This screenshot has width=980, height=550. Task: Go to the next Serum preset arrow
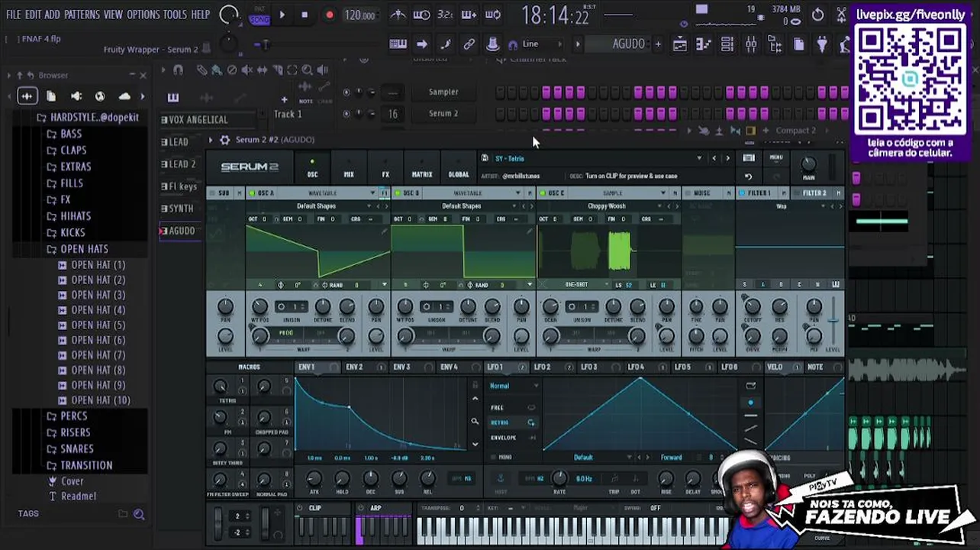pos(727,158)
